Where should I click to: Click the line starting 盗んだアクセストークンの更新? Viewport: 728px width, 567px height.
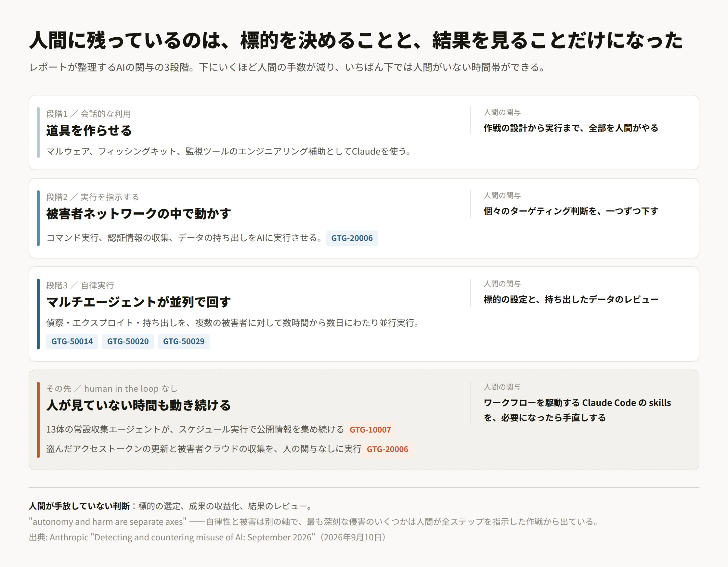click(204, 449)
